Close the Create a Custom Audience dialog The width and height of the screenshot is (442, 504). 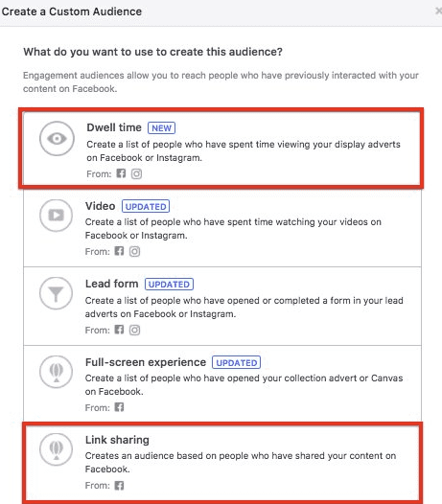(438, 11)
